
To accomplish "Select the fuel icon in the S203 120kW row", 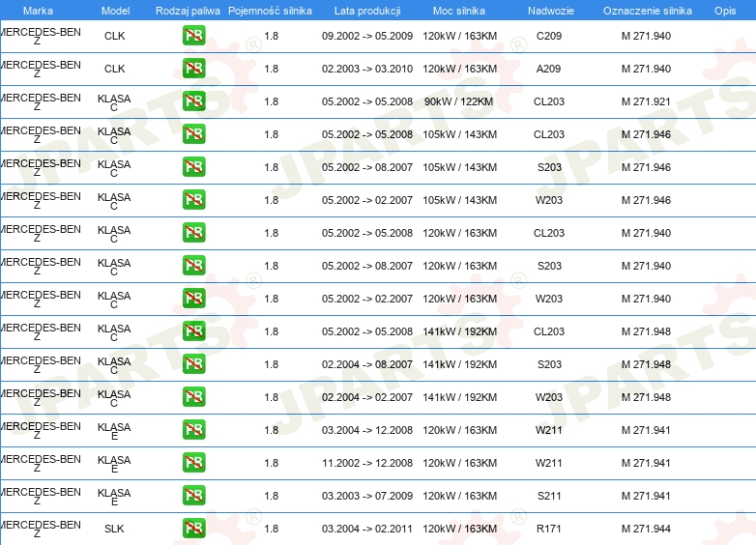I will (x=193, y=266).
